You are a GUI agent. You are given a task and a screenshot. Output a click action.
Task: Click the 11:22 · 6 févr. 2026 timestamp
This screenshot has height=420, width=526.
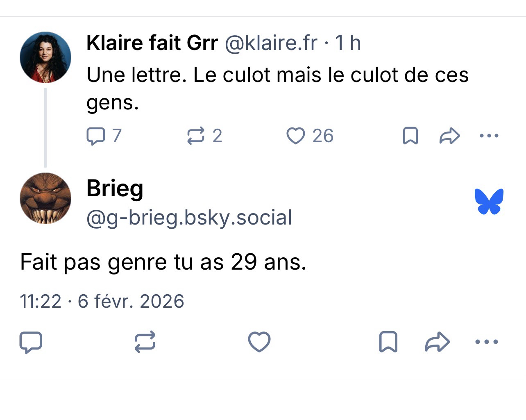pos(102,302)
